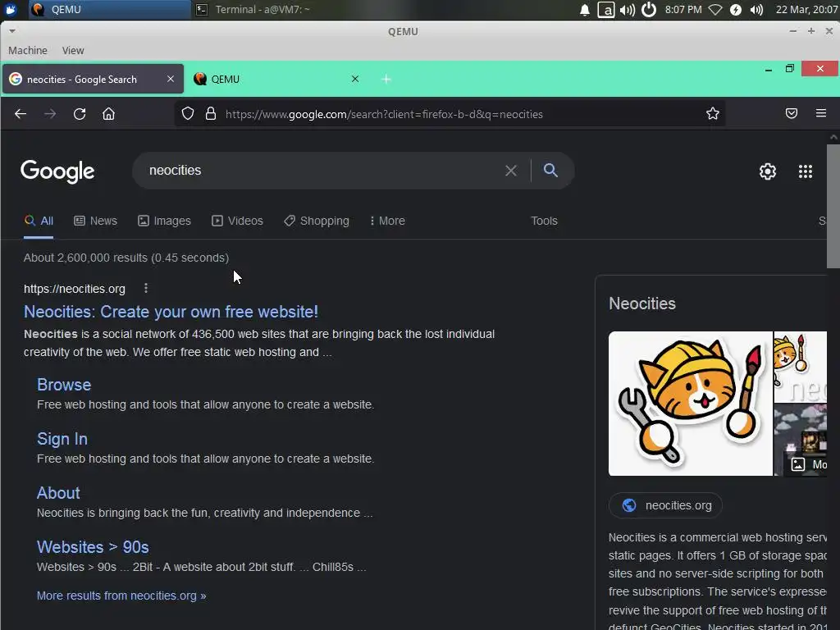Image resolution: width=840 pixels, height=630 pixels.
Task: Open the keyboard layout indicator in panel
Action: pyautogui.click(x=606, y=10)
